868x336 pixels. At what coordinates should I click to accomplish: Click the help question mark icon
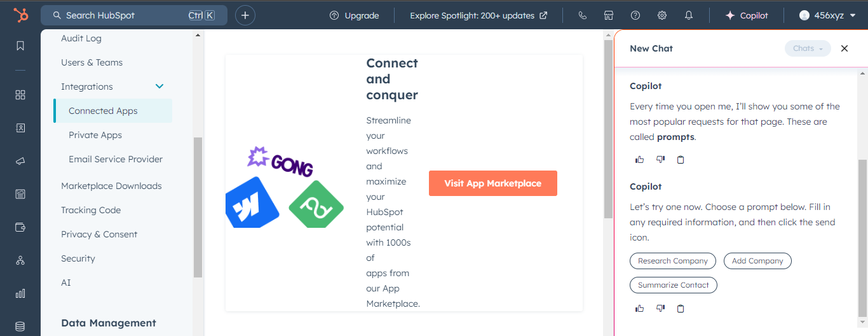635,15
